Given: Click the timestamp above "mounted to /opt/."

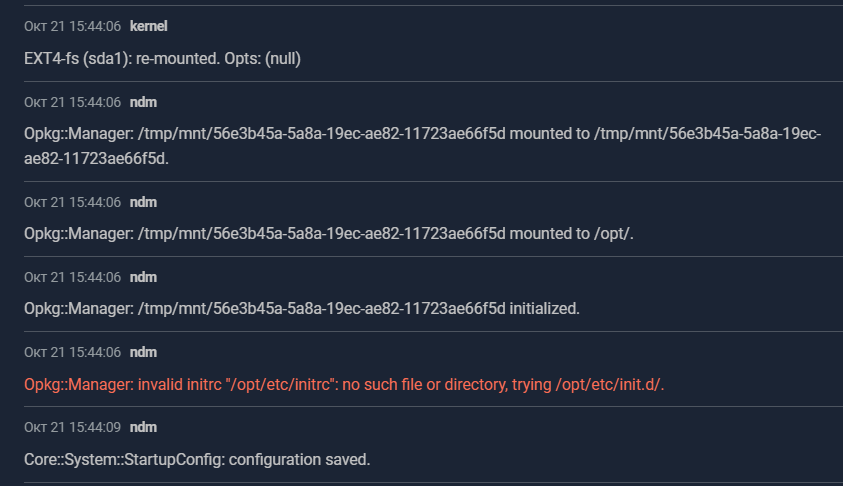Looking at the screenshot, I should point(72,202).
